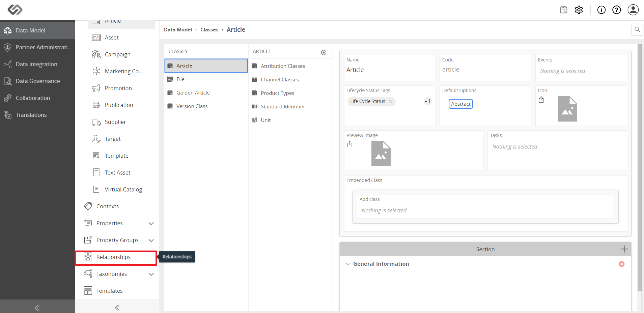This screenshot has width=644, height=313.
Task: Expand the Properties menu
Action: click(151, 224)
